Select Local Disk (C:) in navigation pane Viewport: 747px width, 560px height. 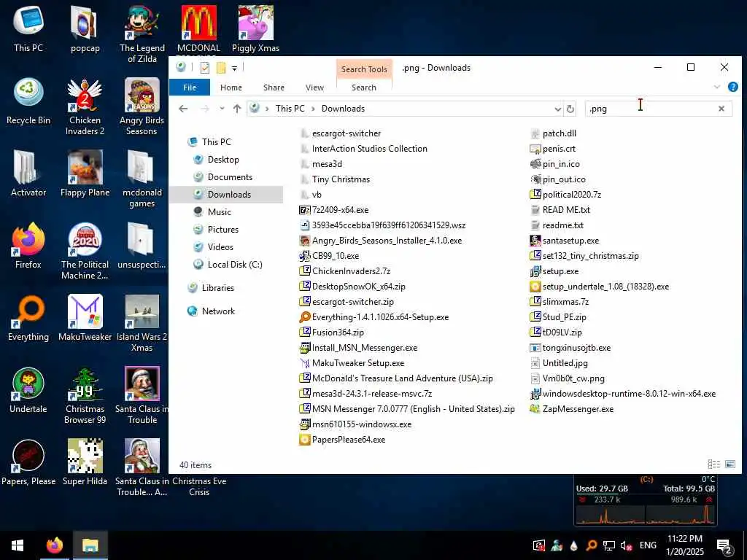(x=235, y=264)
